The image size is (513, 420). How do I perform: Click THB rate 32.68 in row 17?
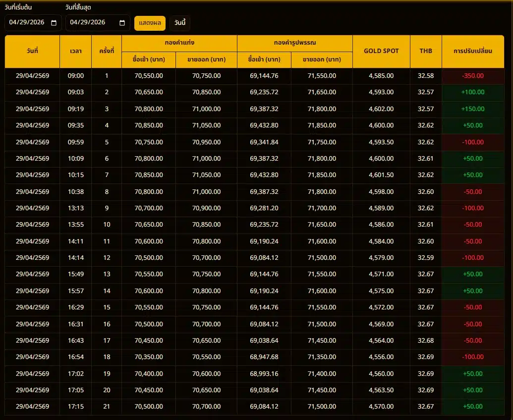pos(426,341)
